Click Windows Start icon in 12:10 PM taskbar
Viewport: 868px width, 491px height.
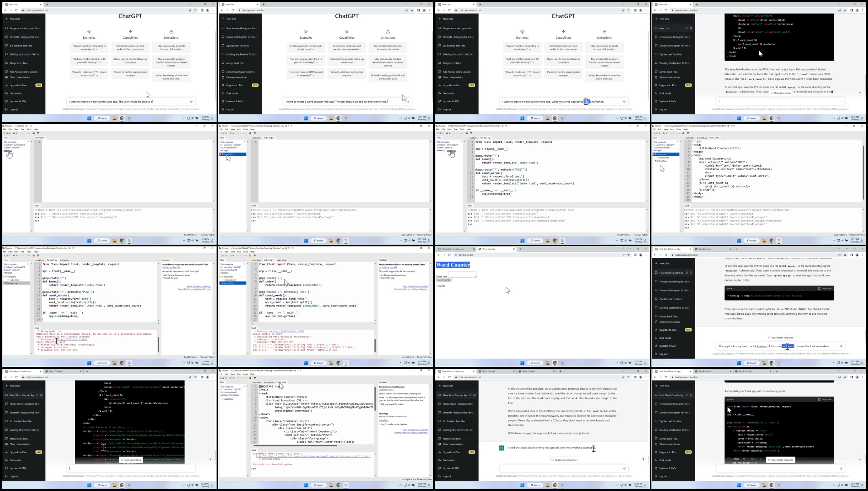(x=89, y=118)
